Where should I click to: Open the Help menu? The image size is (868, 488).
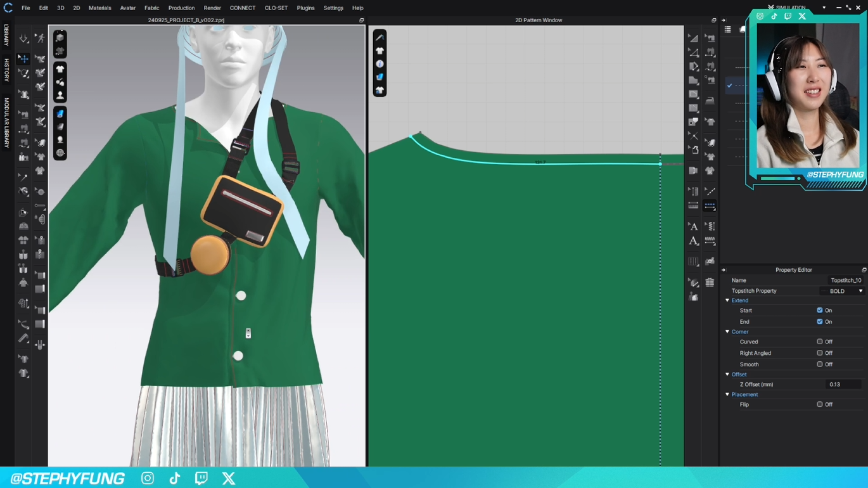(x=358, y=8)
